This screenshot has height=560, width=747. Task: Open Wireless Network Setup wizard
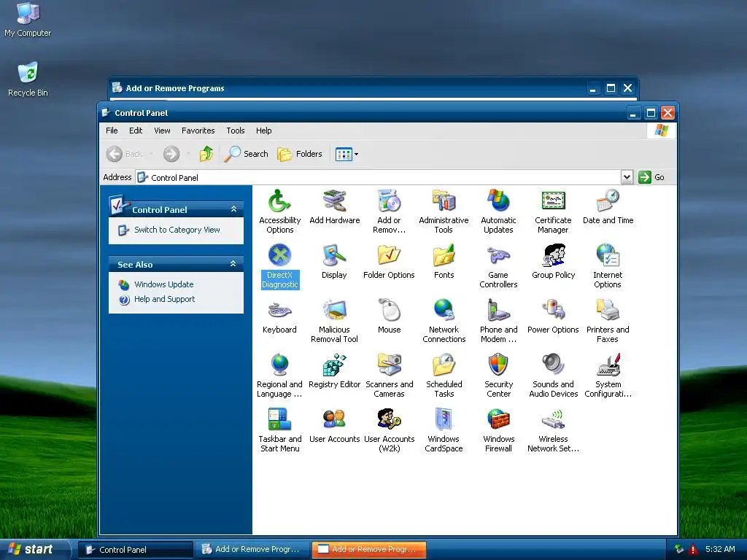click(x=553, y=430)
